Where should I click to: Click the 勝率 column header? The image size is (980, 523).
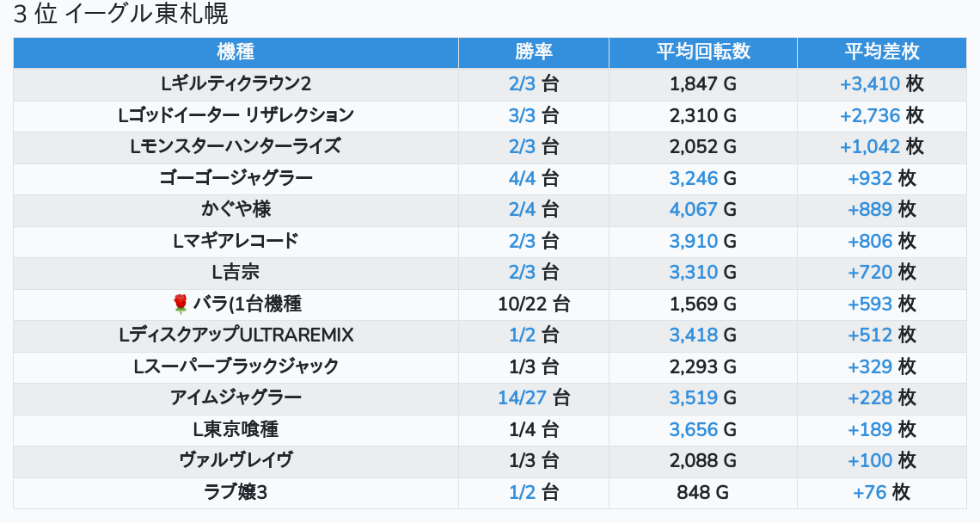[x=533, y=52]
